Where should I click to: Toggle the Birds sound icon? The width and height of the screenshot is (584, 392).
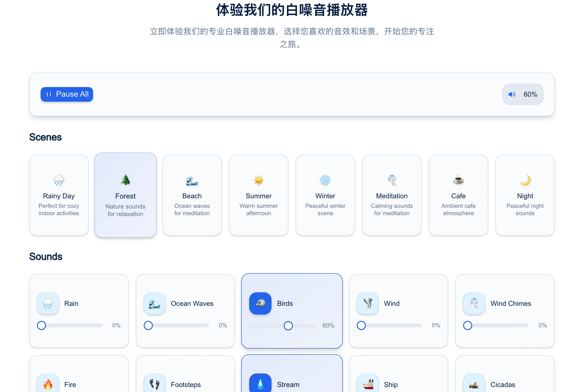tap(260, 304)
